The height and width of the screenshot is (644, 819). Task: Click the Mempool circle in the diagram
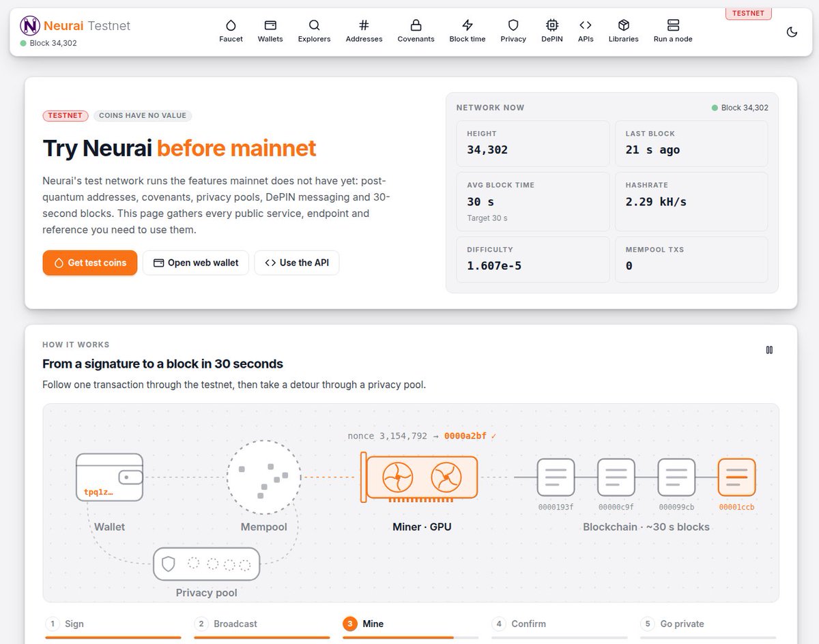tap(263, 477)
